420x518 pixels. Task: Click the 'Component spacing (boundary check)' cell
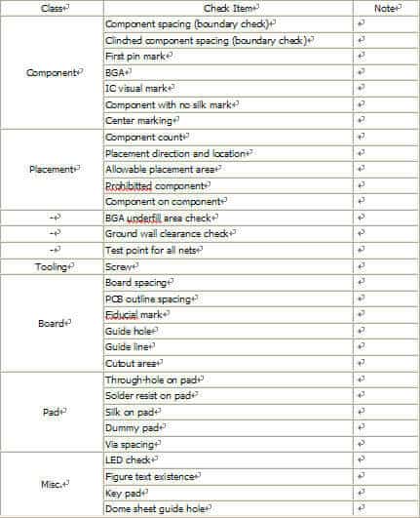click(x=228, y=24)
